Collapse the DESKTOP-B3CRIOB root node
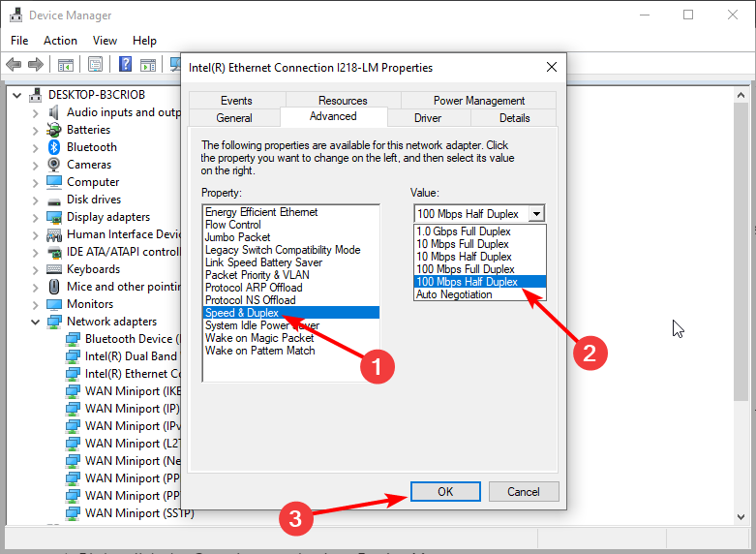This screenshot has height=554, width=756. coord(17,95)
